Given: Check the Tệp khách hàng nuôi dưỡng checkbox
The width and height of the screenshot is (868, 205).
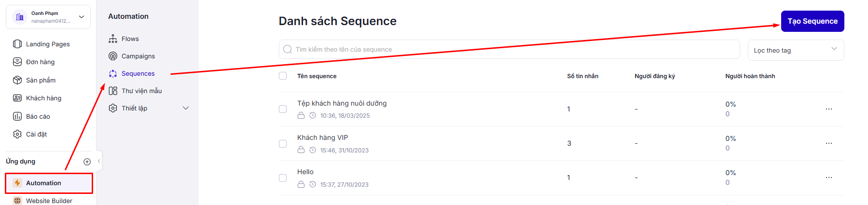Looking at the screenshot, I should coord(283,109).
